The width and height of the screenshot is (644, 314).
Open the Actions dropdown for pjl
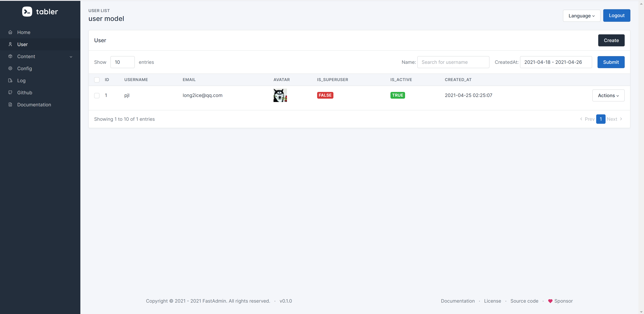608,96
